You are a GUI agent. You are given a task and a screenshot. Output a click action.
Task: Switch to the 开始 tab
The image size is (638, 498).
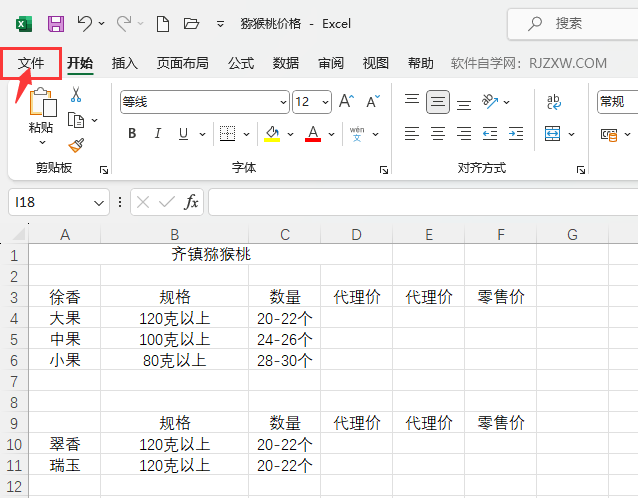pyautogui.click(x=80, y=63)
